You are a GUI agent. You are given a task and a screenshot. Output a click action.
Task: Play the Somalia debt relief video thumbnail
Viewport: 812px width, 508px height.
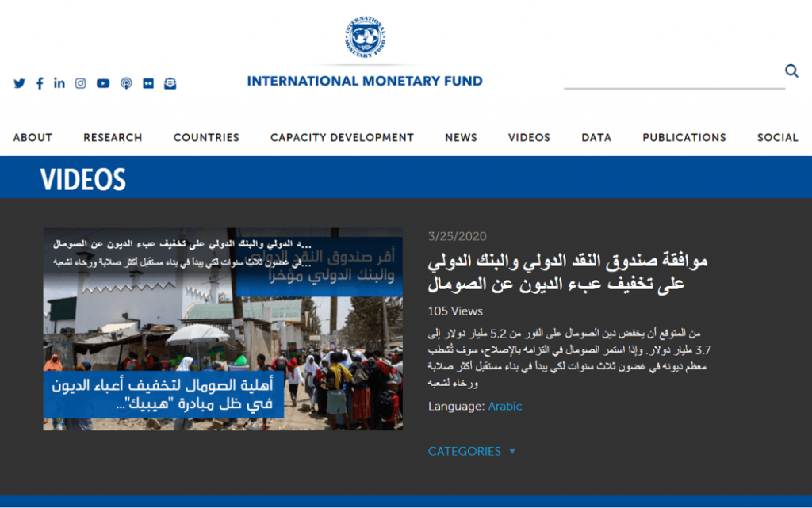coord(223,329)
